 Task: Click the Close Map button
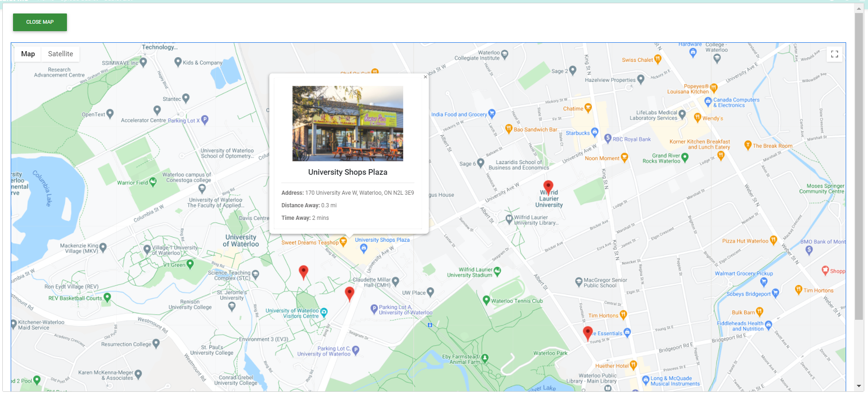click(40, 22)
